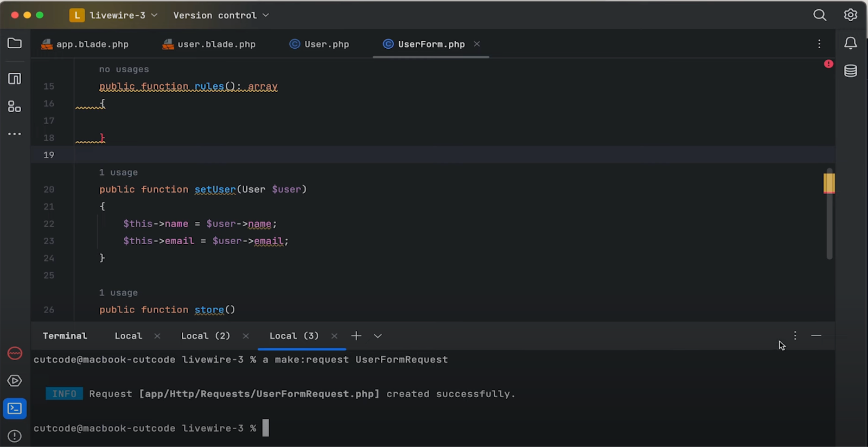
Task: Switch to User.php tab
Action: (319, 44)
